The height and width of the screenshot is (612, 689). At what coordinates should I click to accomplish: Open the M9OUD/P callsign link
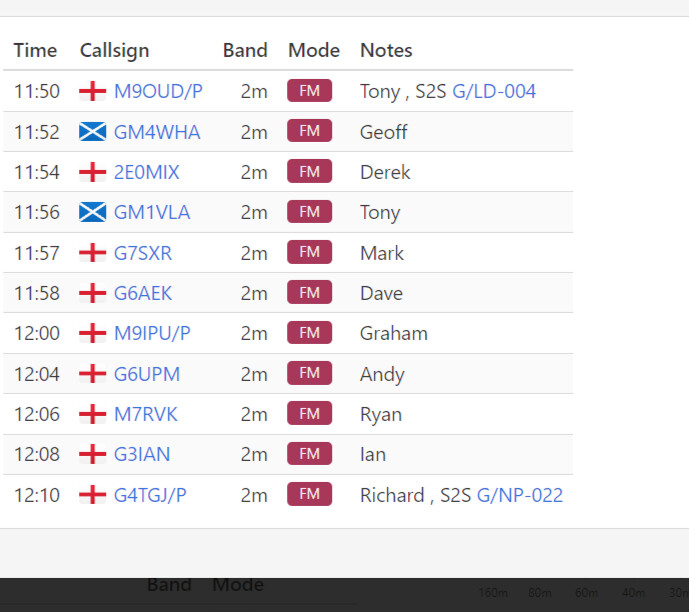(x=158, y=92)
